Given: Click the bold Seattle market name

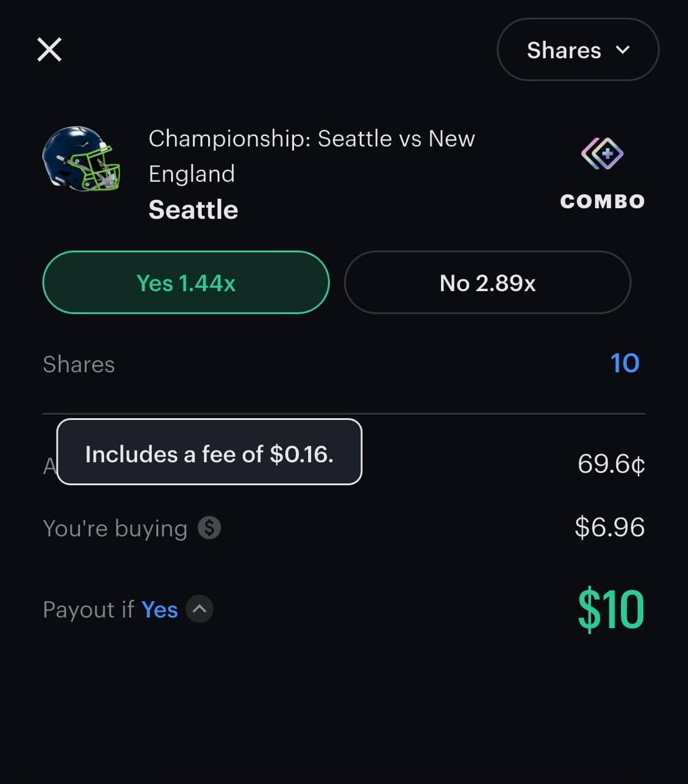Looking at the screenshot, I should (193, 210).
